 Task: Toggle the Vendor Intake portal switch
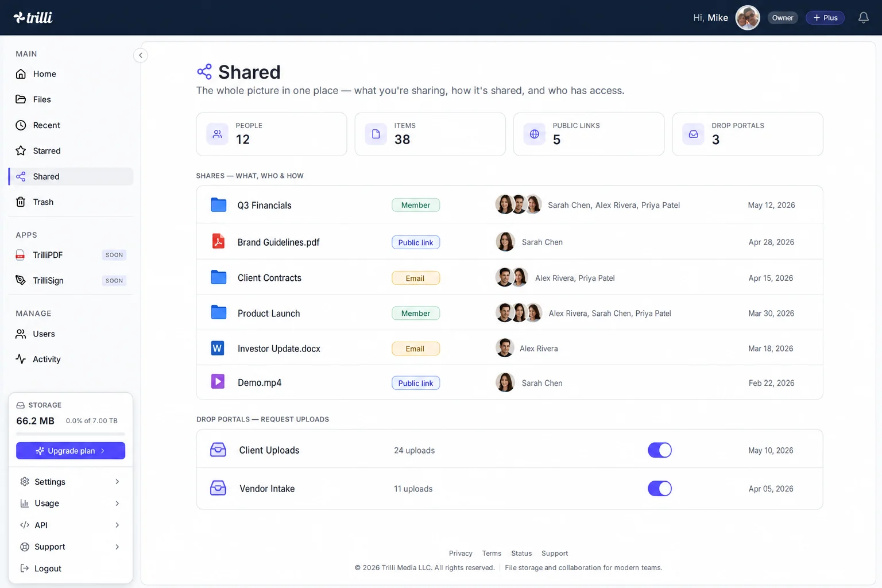pos(660,489)
